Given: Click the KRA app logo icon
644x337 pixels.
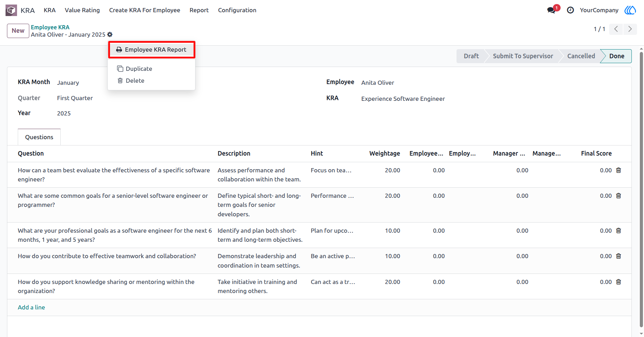Looking at the screenshot, I should click(11, 10).
